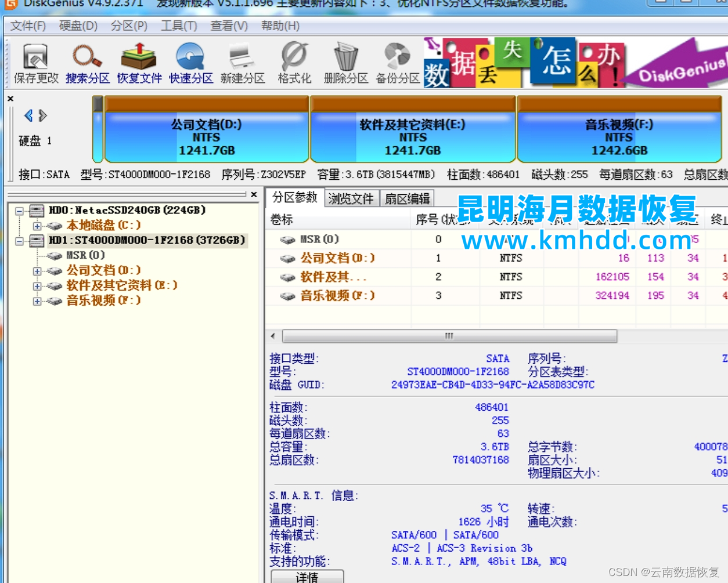The height and width of the screenshot is (583, 728).
Task: Click the SATA/600 | SATA/600 transfer mode value
Action: pos(445,535)
